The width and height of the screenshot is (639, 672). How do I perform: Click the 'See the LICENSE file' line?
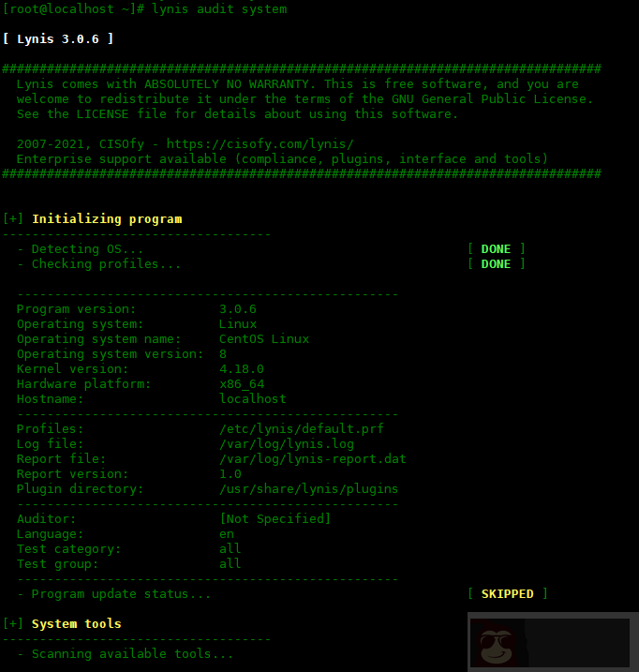[237, 114]
